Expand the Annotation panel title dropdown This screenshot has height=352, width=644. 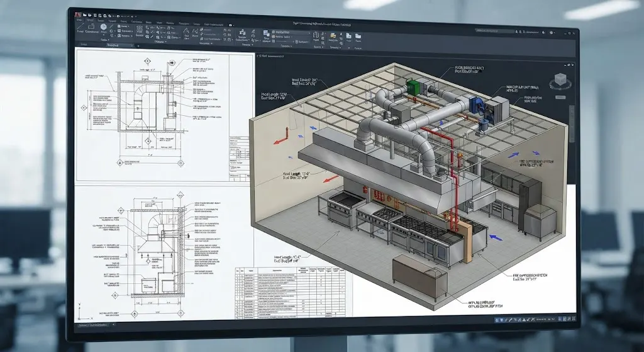[206, 43]
